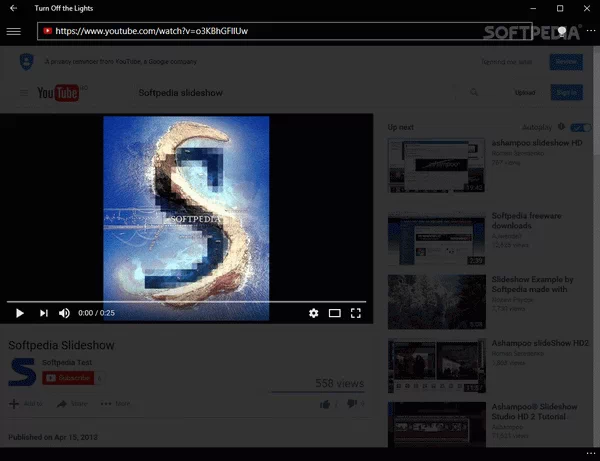Open the three-dot menu at bottom right
Screen dimensions: 600x461
pos(590,453)
